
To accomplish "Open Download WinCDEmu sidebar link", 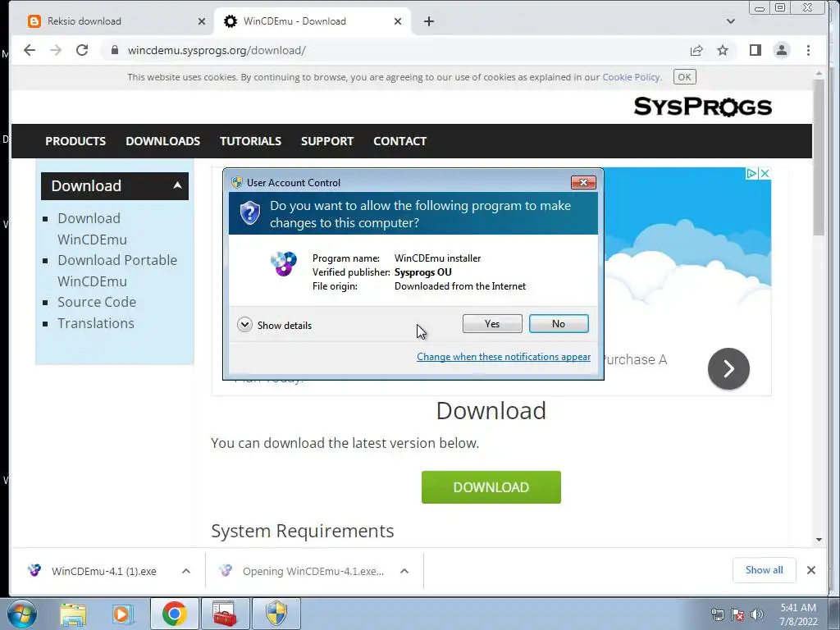I will tap(92, 229).
